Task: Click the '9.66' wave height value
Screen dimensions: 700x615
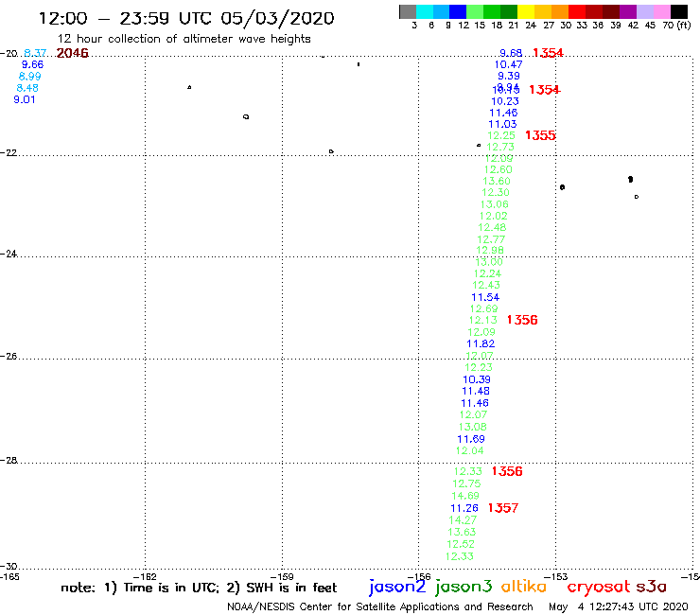Action: point(32,64)
